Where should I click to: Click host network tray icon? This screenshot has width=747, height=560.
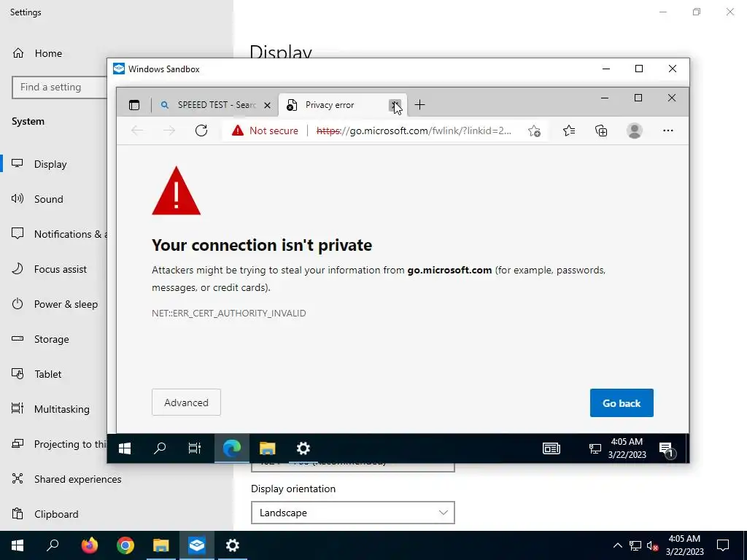635,545
